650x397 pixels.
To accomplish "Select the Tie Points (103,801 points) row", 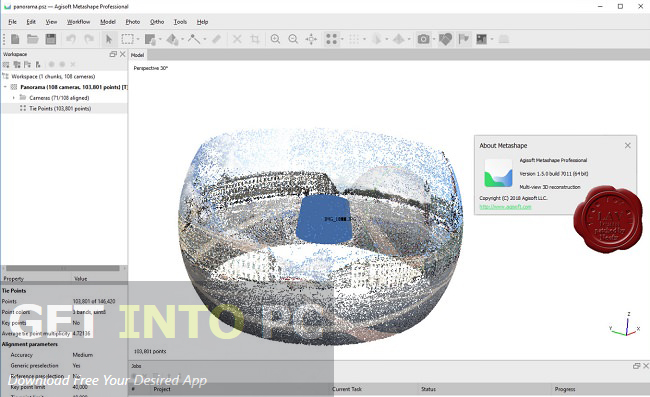I will click(64, 109).
